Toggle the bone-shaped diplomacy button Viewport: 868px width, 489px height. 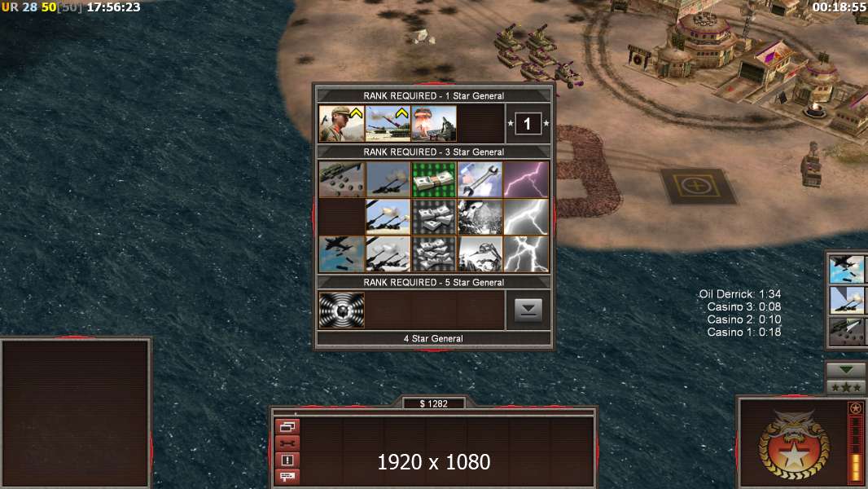[x=287, y=443]
